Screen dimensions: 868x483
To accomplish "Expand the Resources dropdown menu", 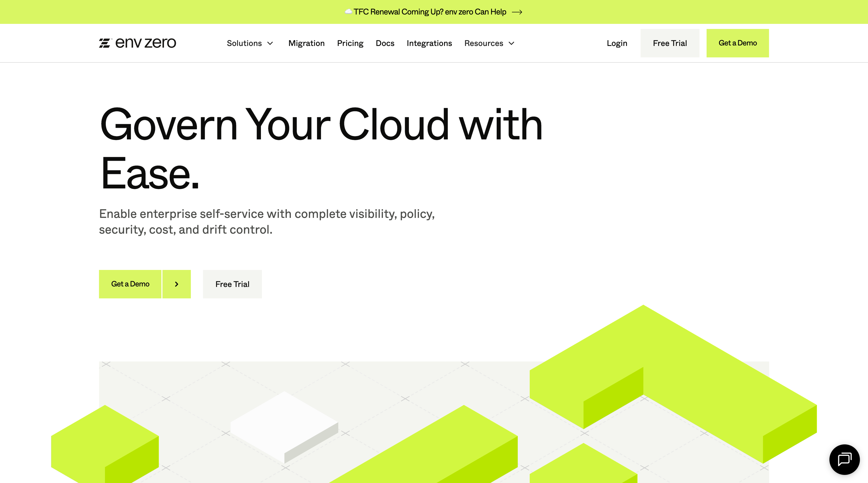I will tap(483, 43).
